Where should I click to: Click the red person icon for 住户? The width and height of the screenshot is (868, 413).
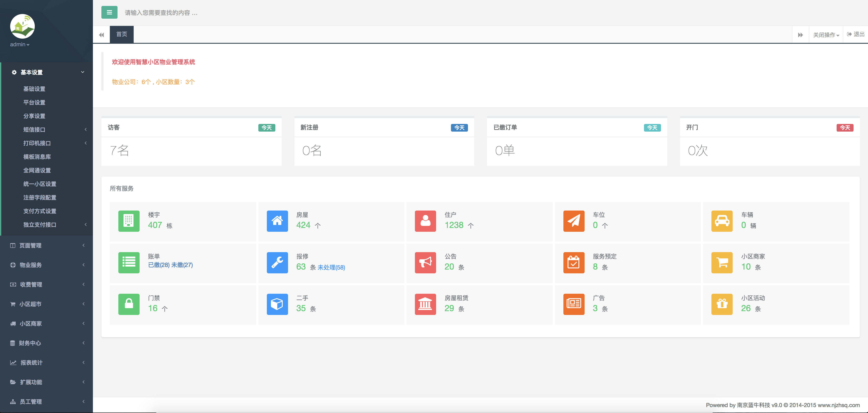[x=425, y=221]
